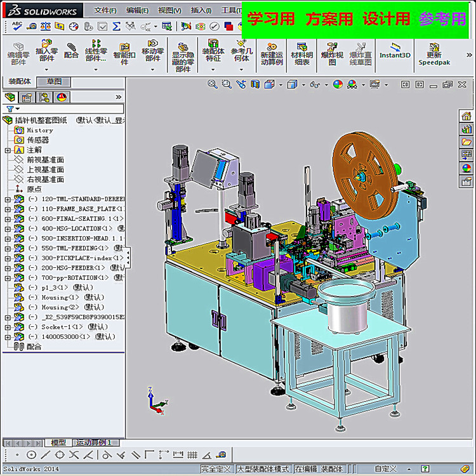The height and width of the screenshot is (476, 476).
Task: Open FeatureManager design tree tab icon
Action: [x=10, y=97]
